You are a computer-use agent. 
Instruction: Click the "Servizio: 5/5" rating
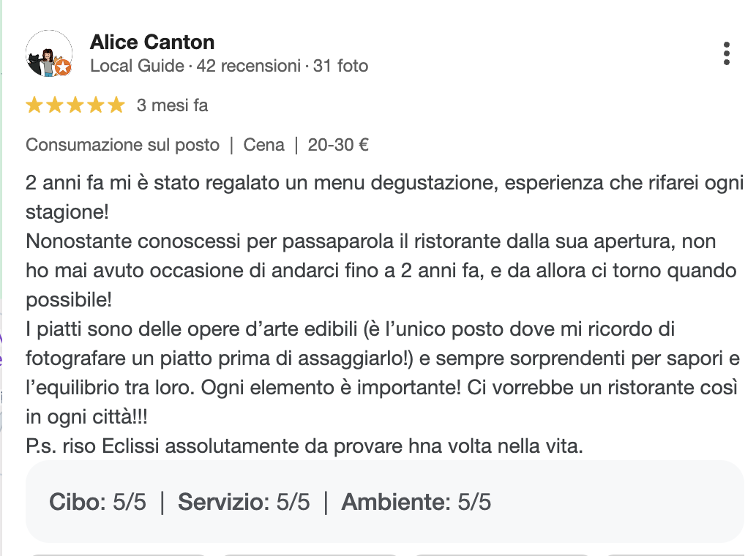pos(244,502)
